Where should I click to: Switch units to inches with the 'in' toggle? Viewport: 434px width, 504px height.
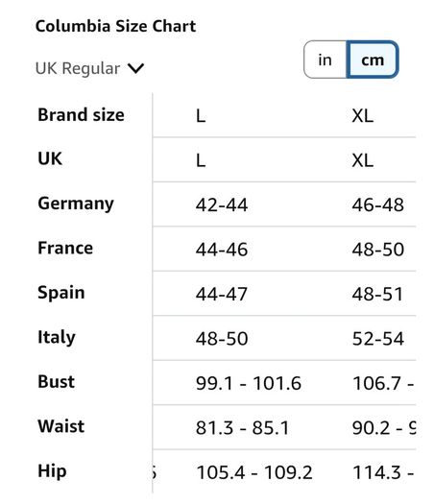pyautogui.click(x=325, y=60)
